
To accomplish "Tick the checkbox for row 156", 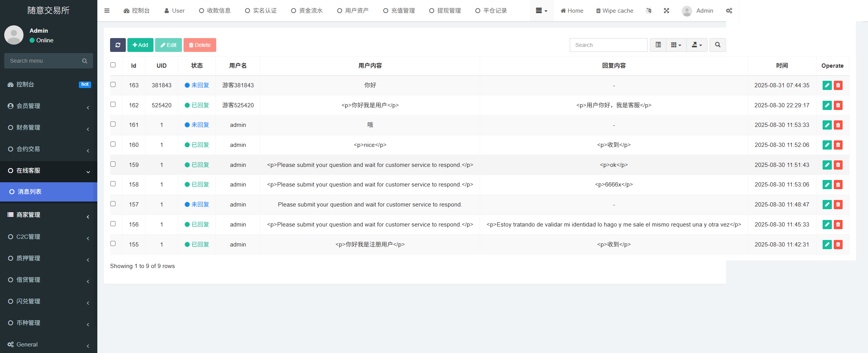I will [113, 224].
